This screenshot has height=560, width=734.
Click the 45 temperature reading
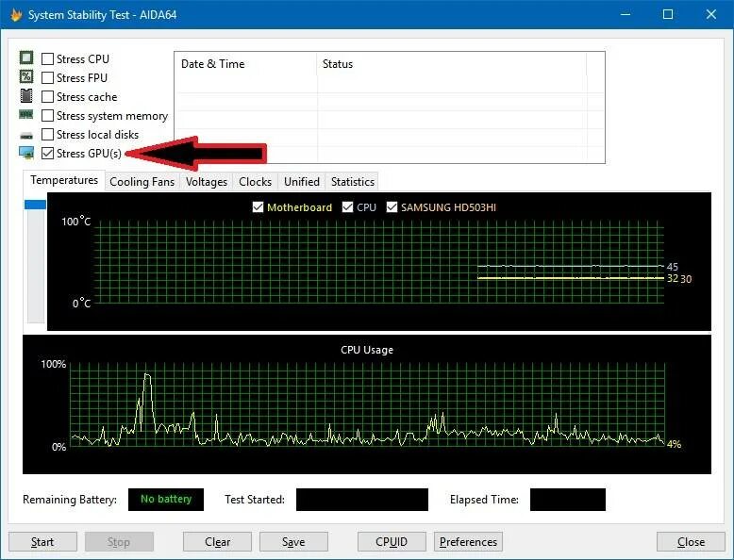(x=673, y=267)
